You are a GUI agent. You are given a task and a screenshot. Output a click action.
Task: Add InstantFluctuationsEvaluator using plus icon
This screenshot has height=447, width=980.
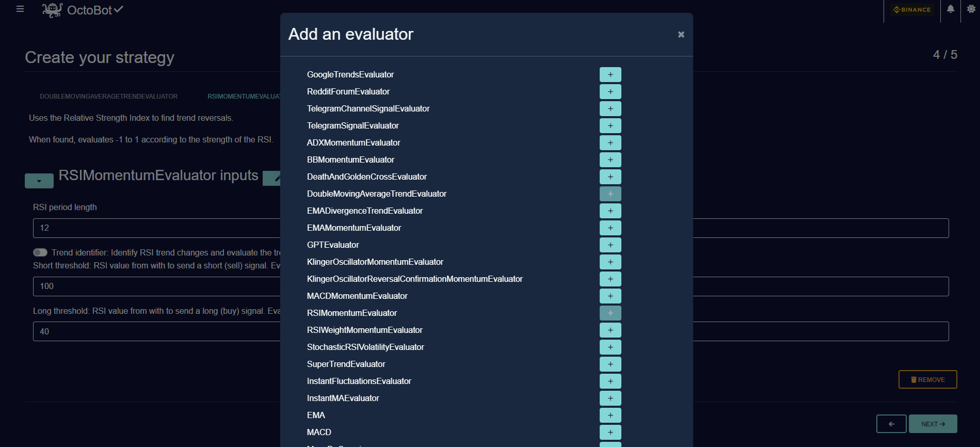[610, 381]
